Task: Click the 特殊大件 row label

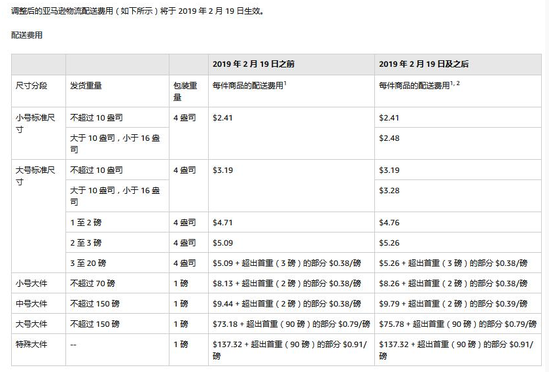Action: coord(31,344)
